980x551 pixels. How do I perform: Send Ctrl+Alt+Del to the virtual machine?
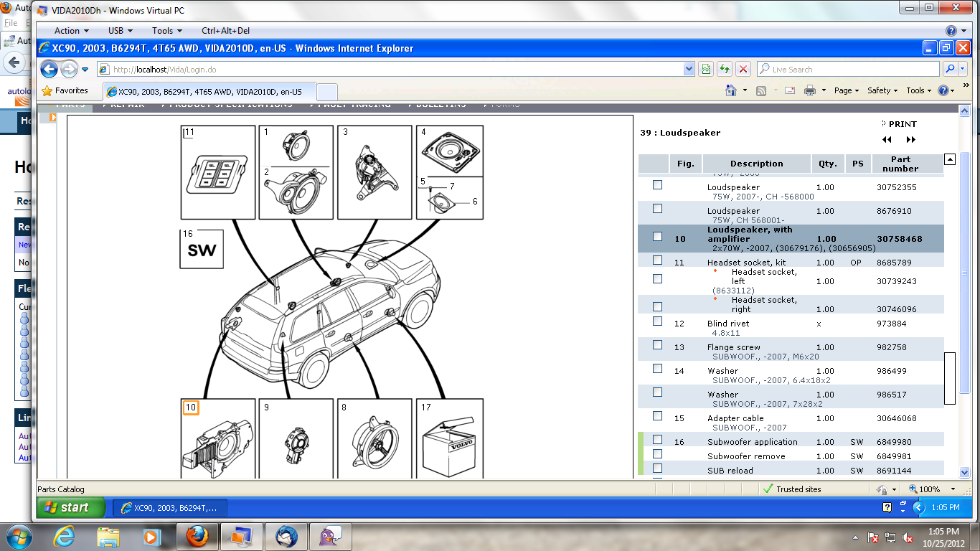coord(225,31)
